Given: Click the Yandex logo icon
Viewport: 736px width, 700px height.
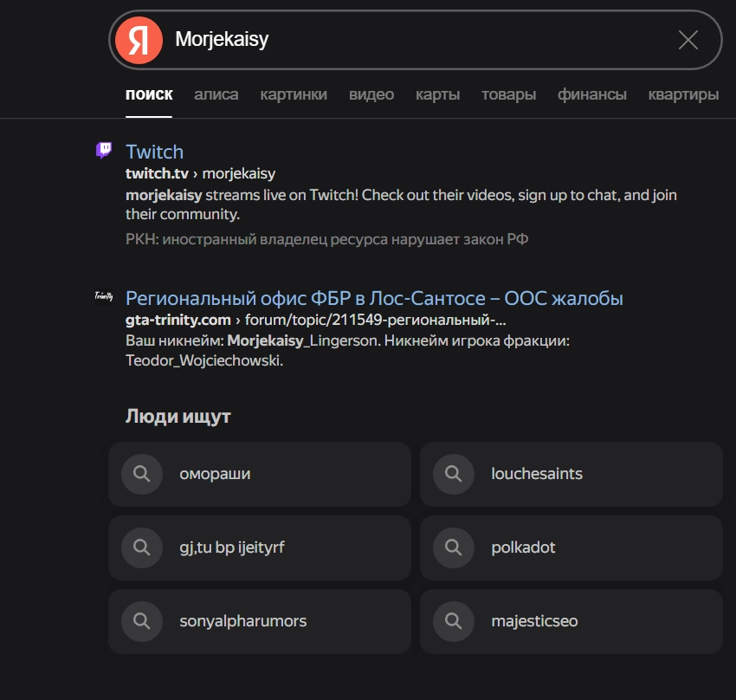Looking at the screenshot, I should pos(139,40).
